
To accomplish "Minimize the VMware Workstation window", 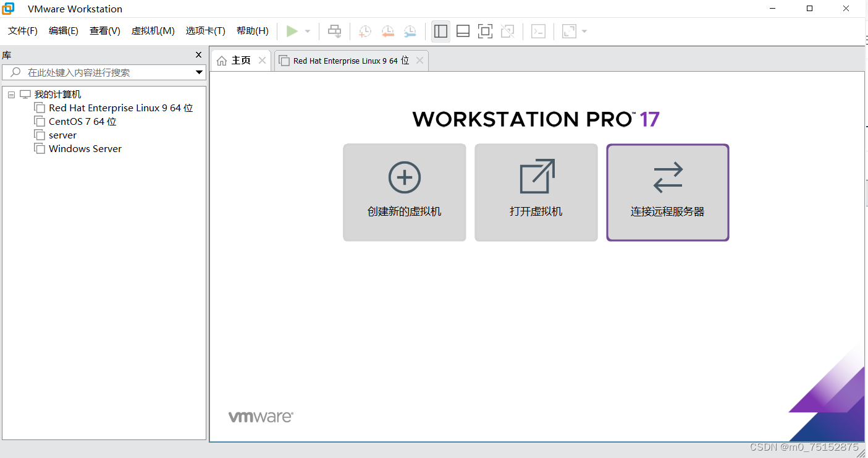I will pyautogui.click(x=773, y=9).
